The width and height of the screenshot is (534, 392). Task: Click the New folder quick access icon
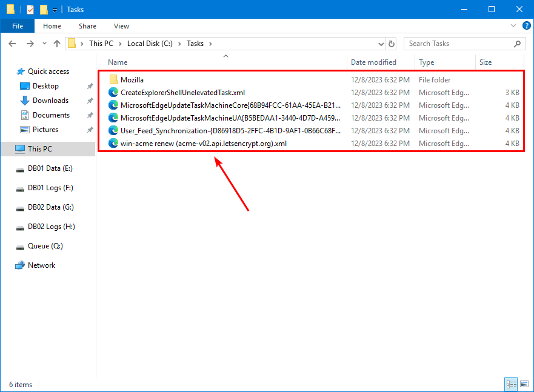[44, 10]
